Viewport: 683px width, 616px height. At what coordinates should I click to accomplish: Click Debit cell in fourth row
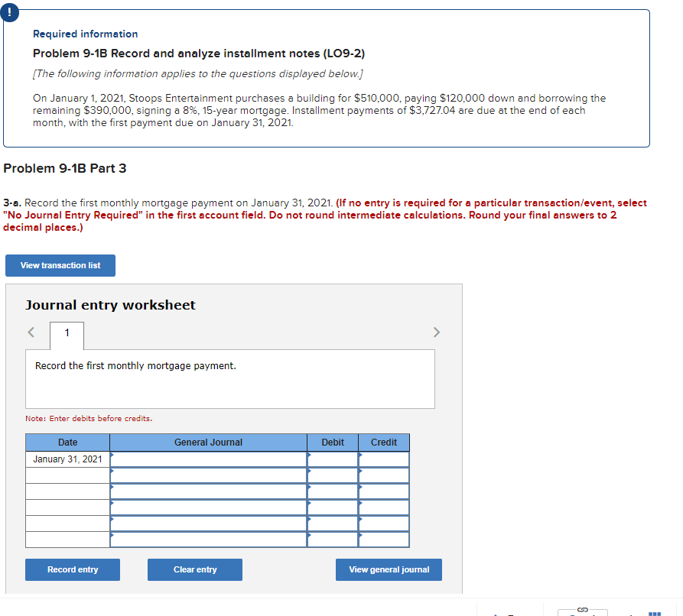coord(333,507)
